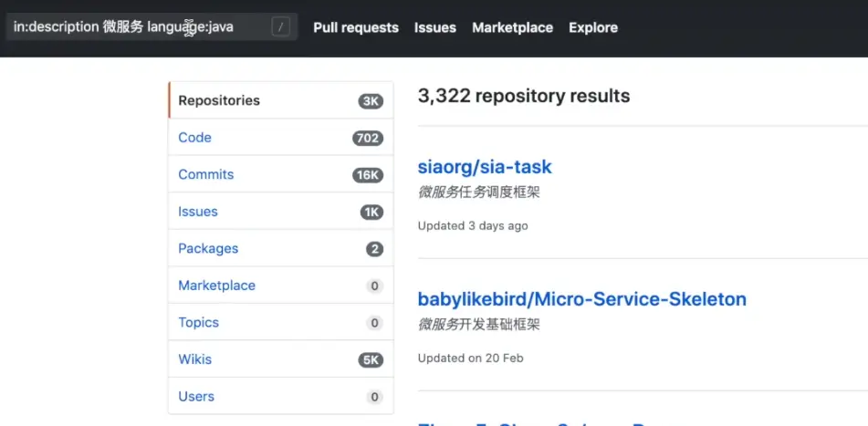Open the Explore page from header

pos(593,27)
